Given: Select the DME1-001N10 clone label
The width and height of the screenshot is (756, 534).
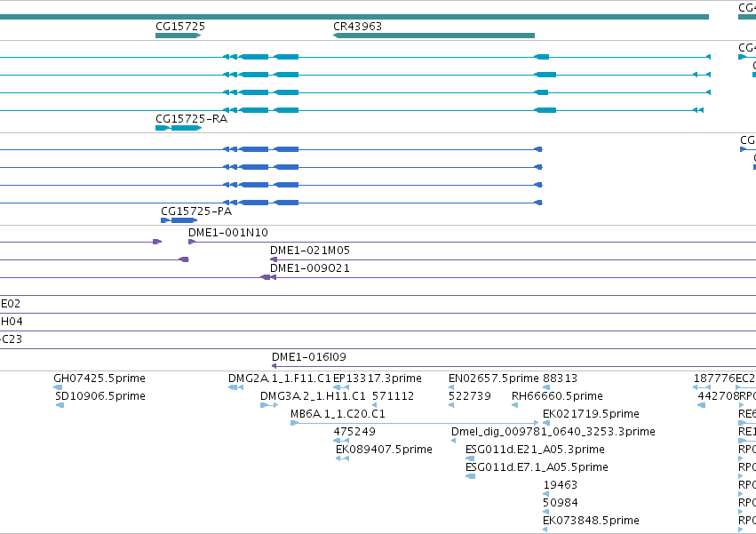Looking at the screenshot, I should pos(228,233).
